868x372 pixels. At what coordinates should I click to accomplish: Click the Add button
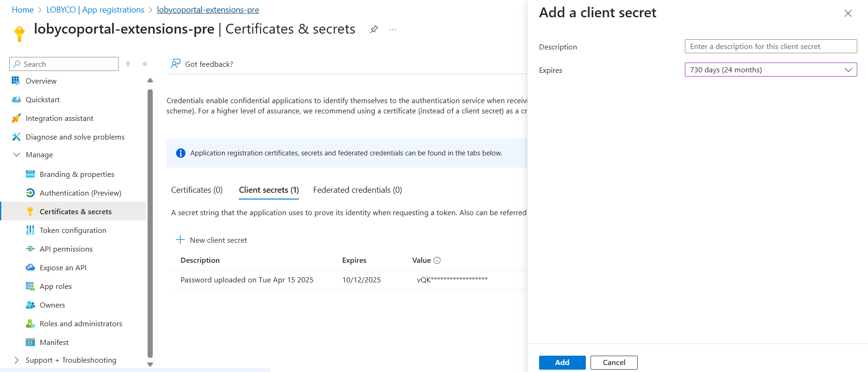[562, 363]
